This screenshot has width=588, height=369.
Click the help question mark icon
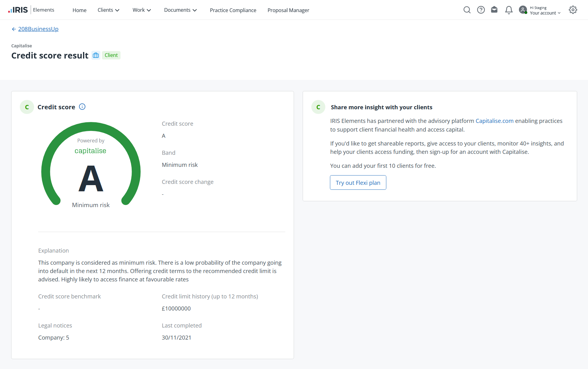coord(481,10)
